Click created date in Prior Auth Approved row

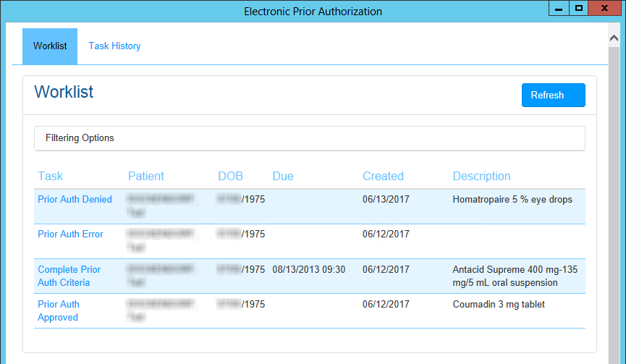(x=386, y=304)
